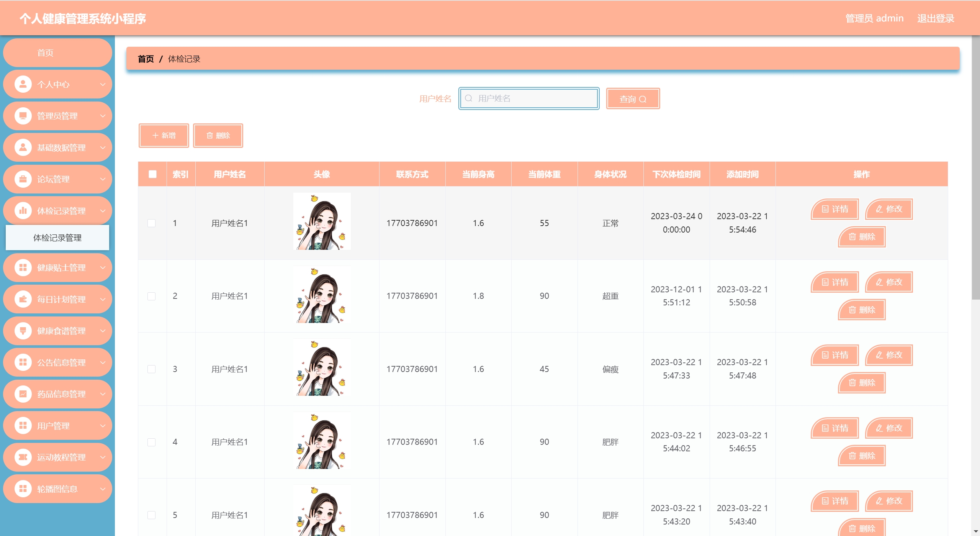Screen dimensions: 980x536
Task: Click the 论坛管理 briefcase icon
Action: point(23,179)
